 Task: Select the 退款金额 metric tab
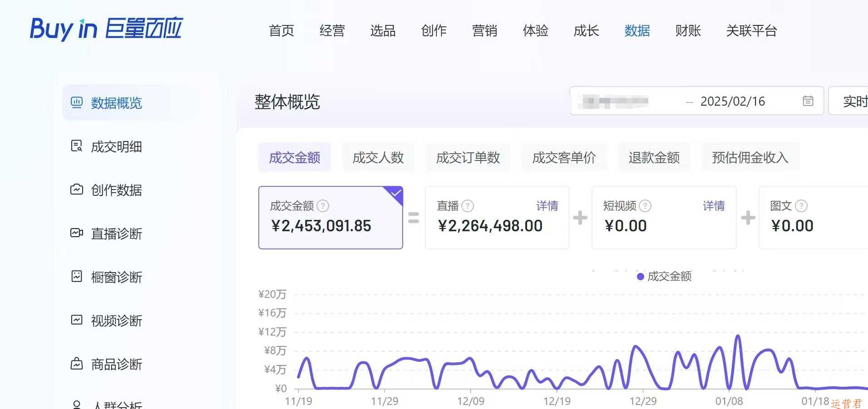(x=654, y=157)
